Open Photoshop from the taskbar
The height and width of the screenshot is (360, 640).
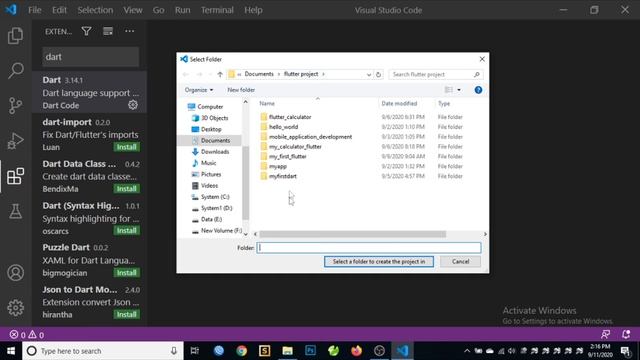point(310,351)
